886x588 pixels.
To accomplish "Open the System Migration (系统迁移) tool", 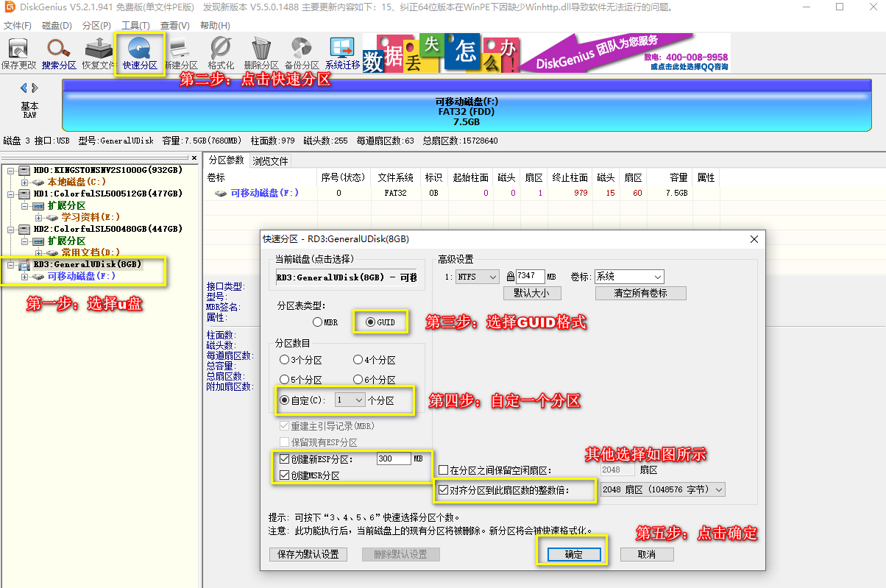I will tap(342, 54).
